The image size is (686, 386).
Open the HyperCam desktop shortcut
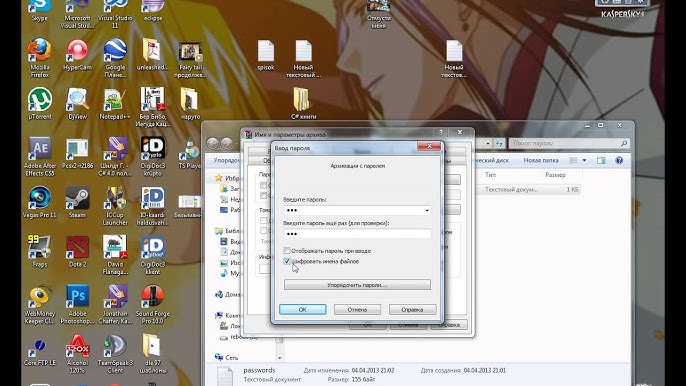point(77,55)
